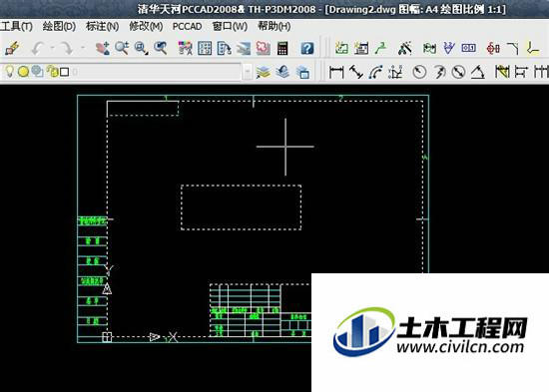The width and height of the screenshot is (549, 392).
Task: Click the pink markup set icon
Action: click(x=263, y=48)
